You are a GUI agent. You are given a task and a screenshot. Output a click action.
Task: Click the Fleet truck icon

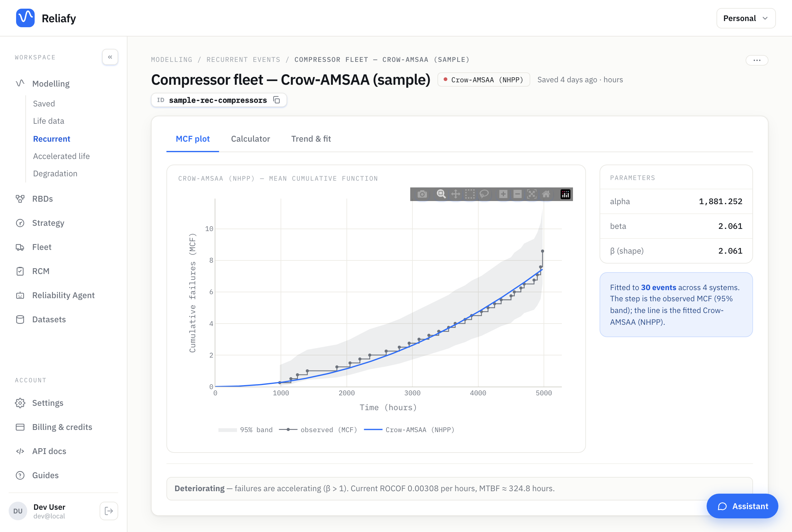(20, 247)
